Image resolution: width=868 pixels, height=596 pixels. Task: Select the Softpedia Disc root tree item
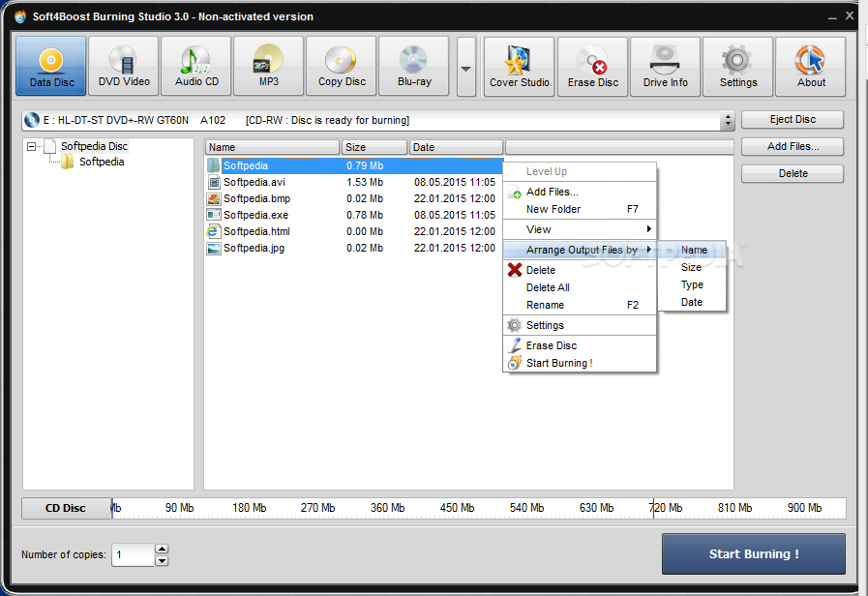[x=94, y=146]
